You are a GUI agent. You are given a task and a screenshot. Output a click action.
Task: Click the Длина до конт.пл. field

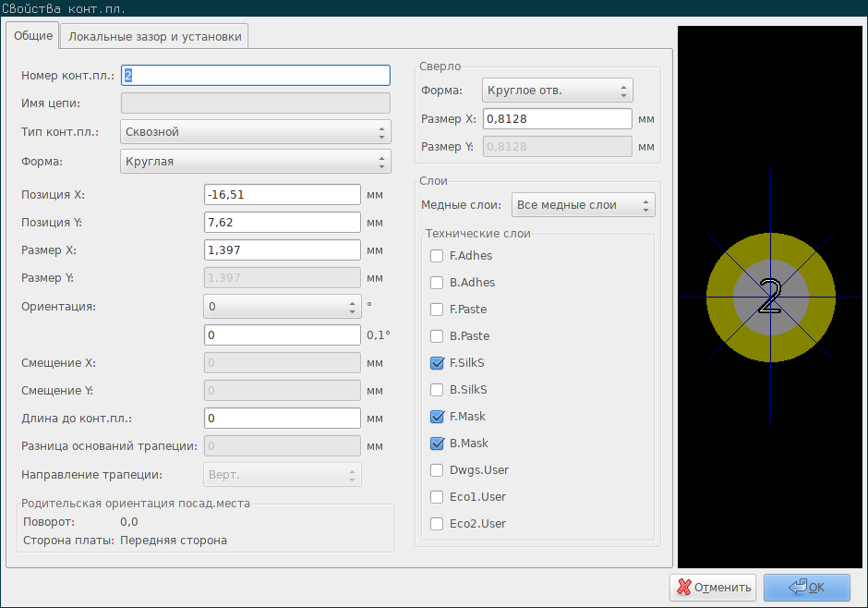[283, 418]
